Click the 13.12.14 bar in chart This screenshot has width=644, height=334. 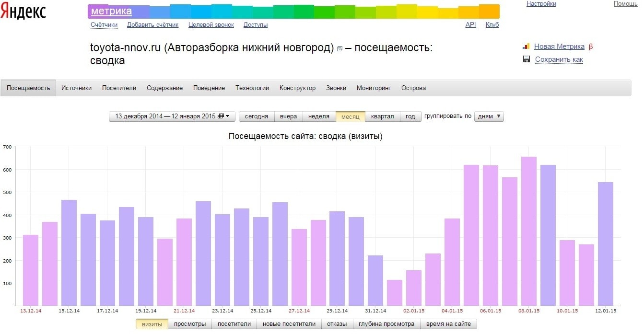pyautogui.click(x=31, y=270)
